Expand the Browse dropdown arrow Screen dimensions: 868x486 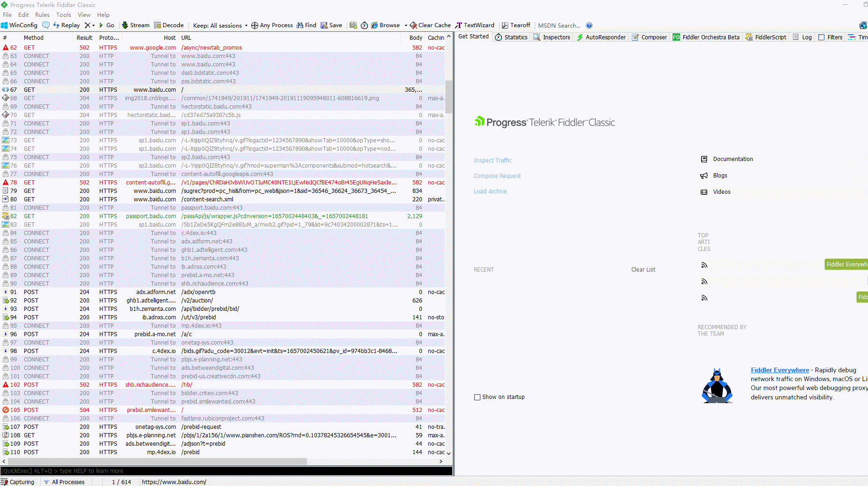(x=406, y=26)
